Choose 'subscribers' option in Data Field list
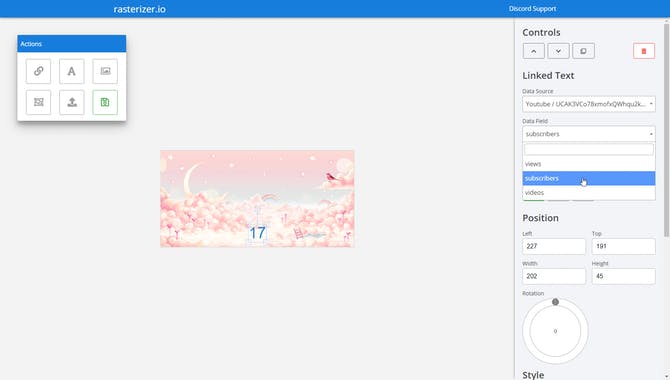The width and height of the screenshot is (670, 380). (588, 178)
